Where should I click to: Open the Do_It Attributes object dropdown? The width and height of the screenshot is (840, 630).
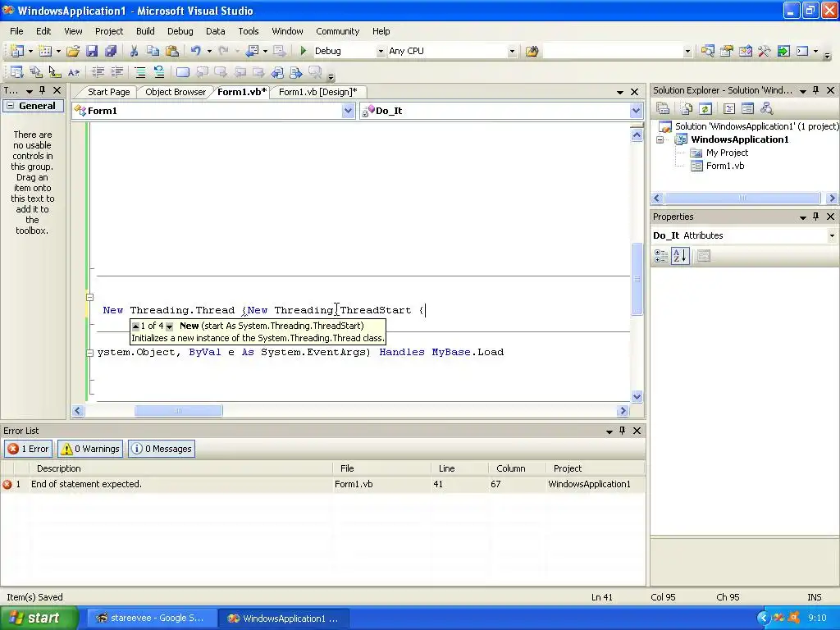pos(832,235)
